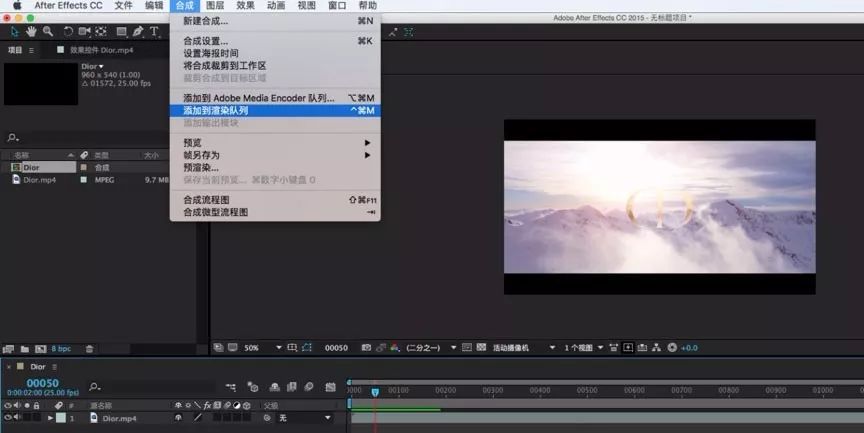Viewport: 864px width, 433px height.
Task: Open the 图层 menu in menu bar
Action: pos(215,6)
